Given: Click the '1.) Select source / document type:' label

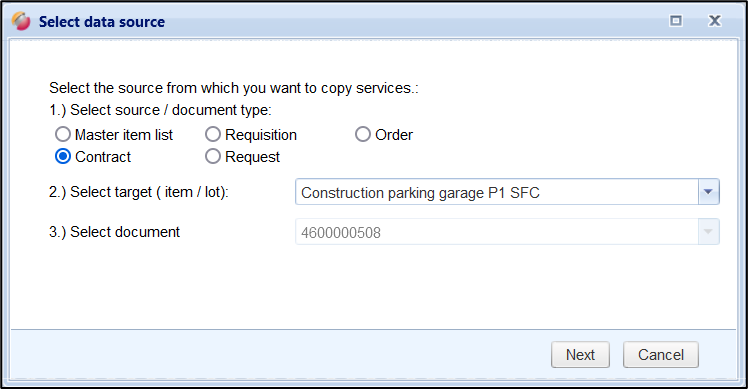Looking at the screenshot, I should pos(160,110).
